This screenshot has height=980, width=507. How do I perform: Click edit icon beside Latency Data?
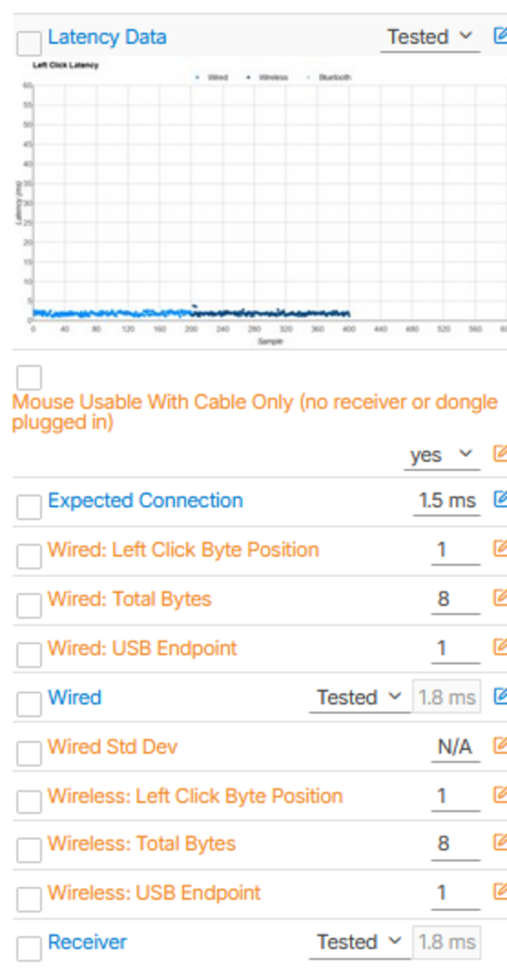tap(501, 36)
